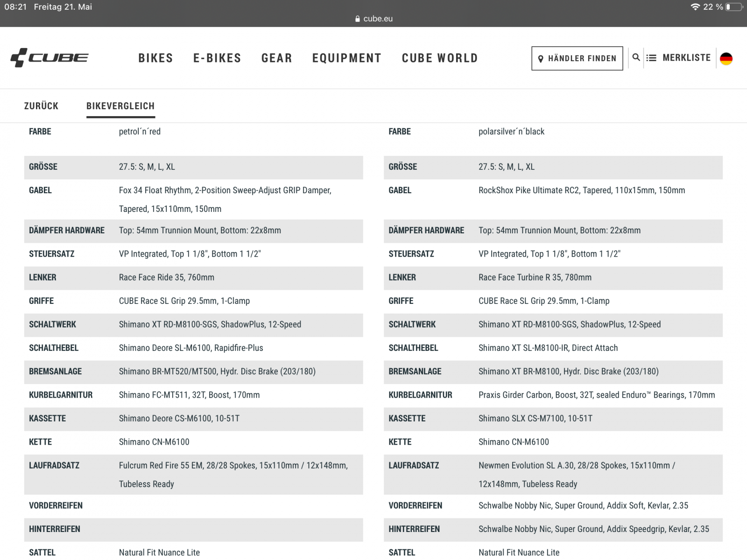Open the Merkliste link

686,58
